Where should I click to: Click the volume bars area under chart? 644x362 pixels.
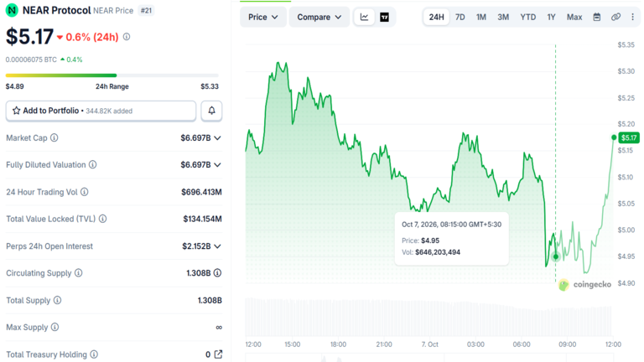tap(428, 318)
